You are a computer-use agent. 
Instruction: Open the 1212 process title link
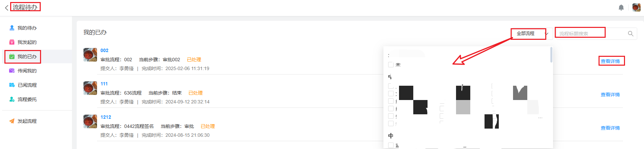(x=106, y=117)
